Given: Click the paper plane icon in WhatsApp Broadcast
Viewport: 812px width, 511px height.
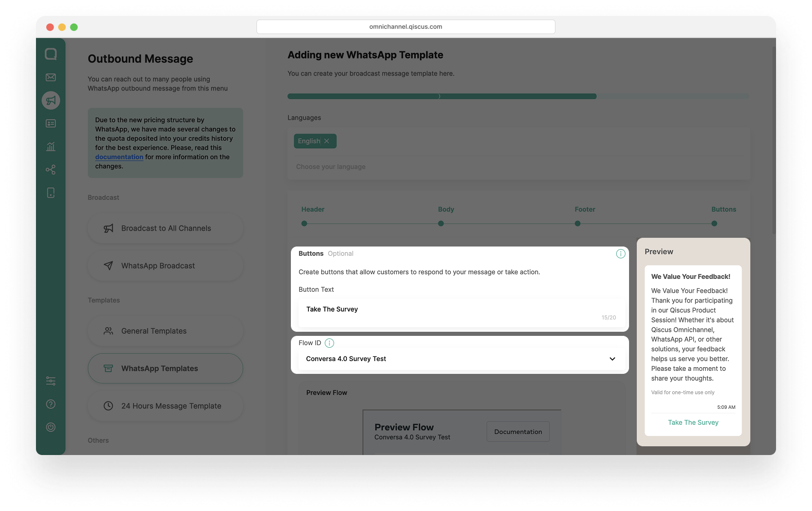Looking at the screenshot, I should 108,266.
